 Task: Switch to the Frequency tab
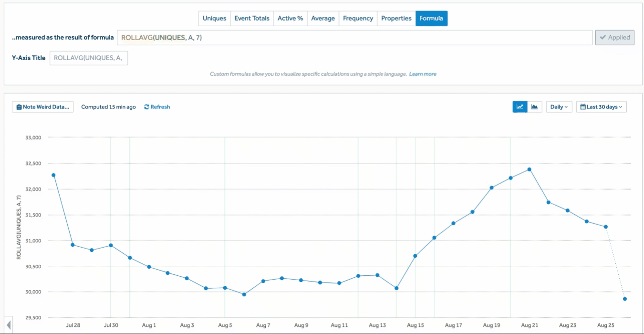click(x=358, y=19)
